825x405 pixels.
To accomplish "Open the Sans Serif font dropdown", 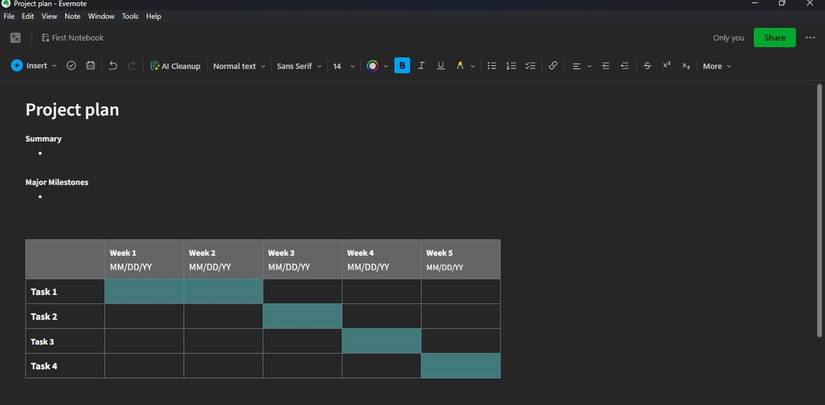I will point(299,66).
